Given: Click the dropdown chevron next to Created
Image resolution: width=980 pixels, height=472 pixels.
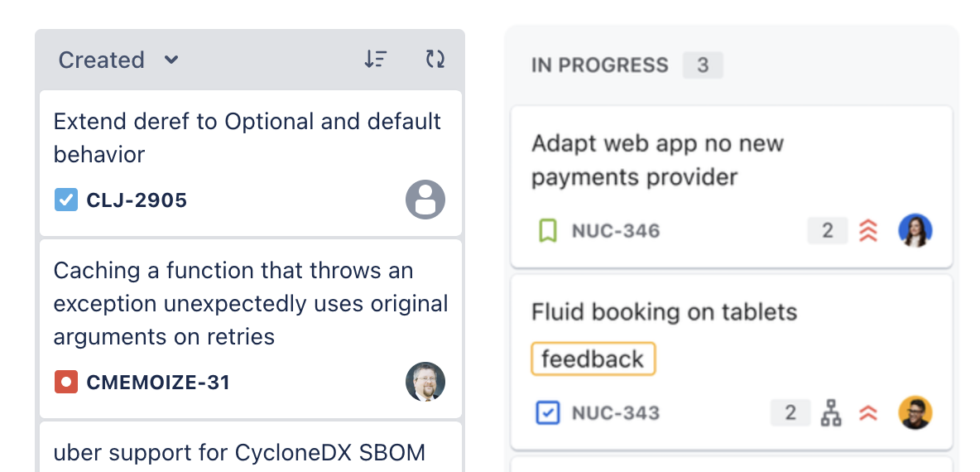Looking at the screenshot, I should pos(171,60).
